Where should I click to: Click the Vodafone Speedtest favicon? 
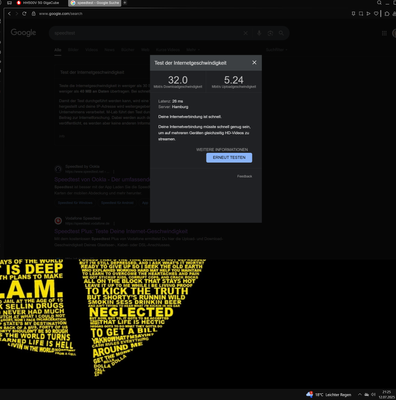(x=58, y=221)
